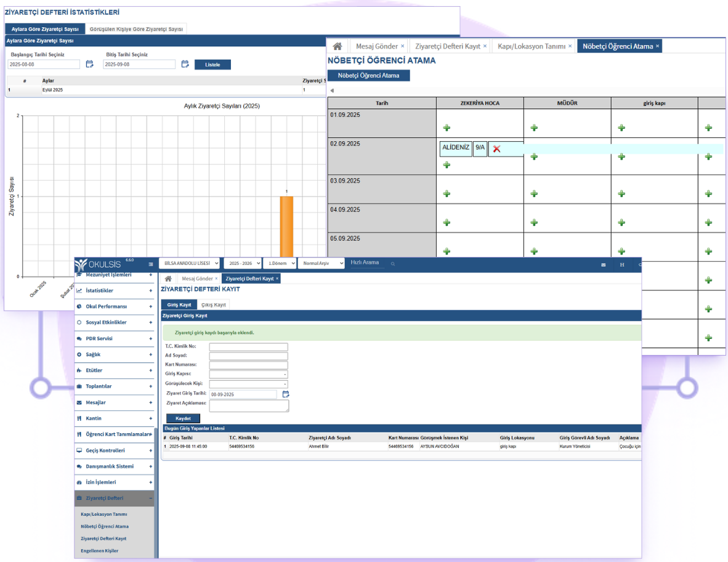Add a student for MÜDÜR on 01.09.2025
This screenshot has width=728, height=562.
tap(534, 128)
